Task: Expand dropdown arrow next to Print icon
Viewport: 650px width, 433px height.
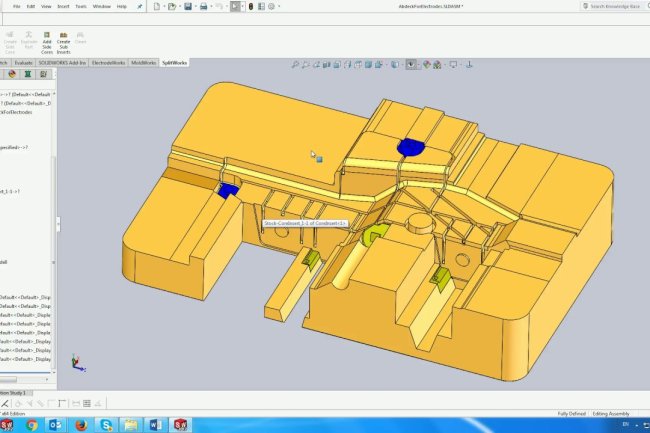Action: point(211,6)
